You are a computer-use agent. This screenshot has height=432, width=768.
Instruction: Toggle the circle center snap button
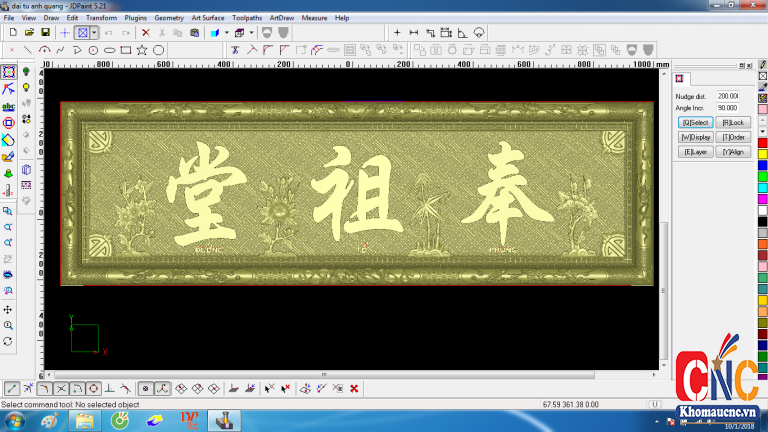(93, 388)
